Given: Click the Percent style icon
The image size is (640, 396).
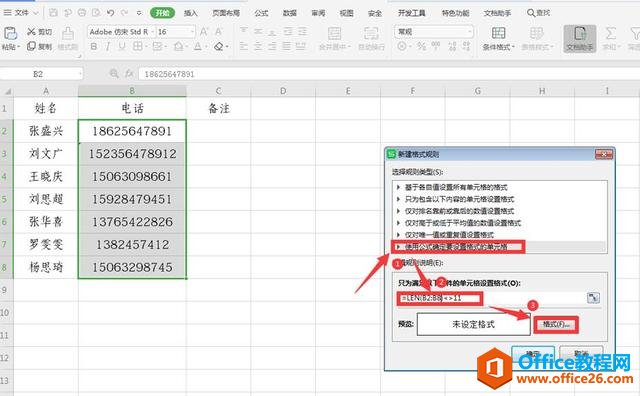Looking at the screenshot, I should (421, 46).
